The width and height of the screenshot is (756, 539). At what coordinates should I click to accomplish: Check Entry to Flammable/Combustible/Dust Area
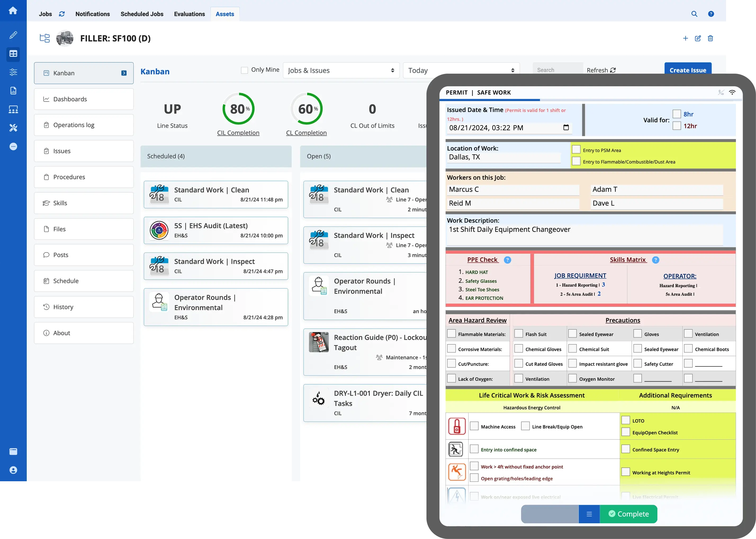576,161
